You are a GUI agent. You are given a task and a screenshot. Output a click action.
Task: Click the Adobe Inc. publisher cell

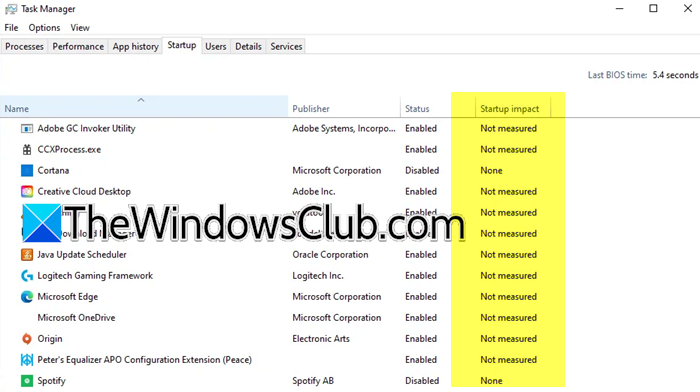click(x=313, y=192)
